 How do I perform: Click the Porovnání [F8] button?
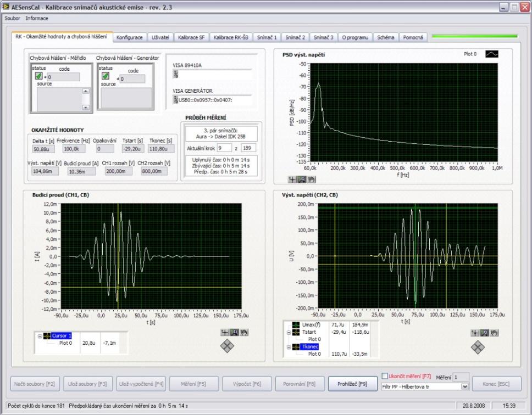pos(300,384)
